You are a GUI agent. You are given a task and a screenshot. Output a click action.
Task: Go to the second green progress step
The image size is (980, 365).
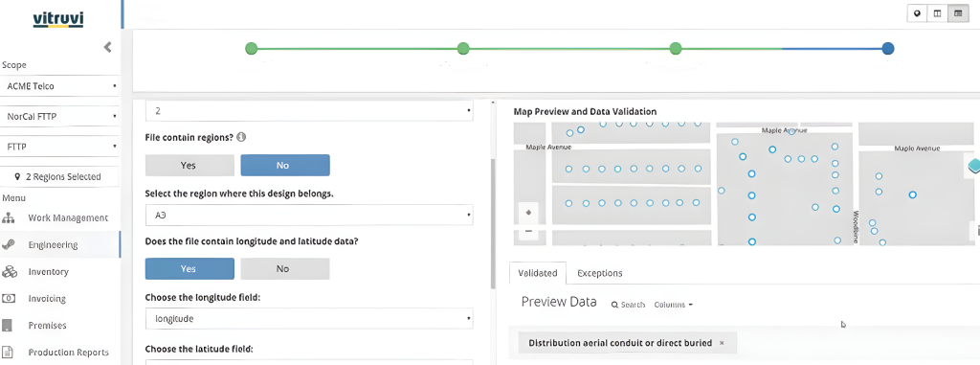[x=463, y=48]
